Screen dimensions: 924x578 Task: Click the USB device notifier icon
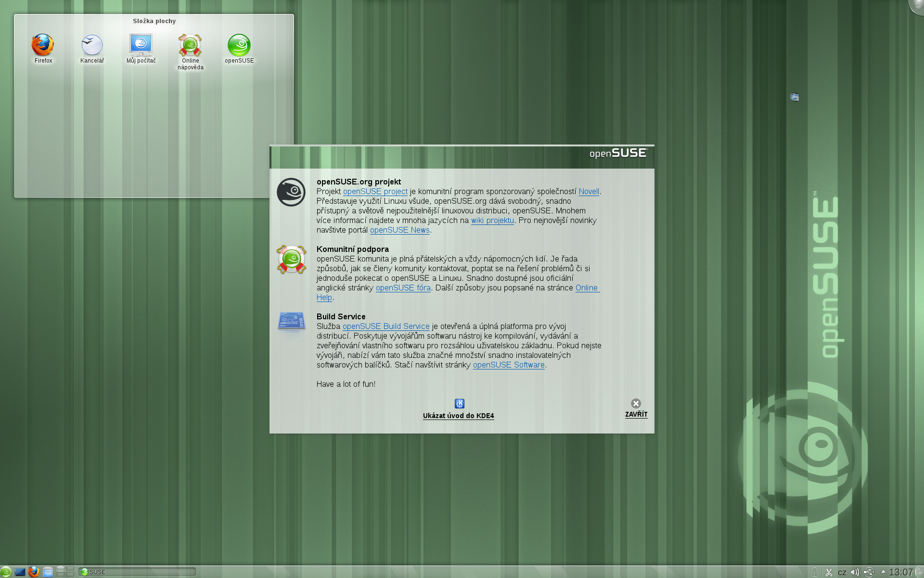coord(869,572)
